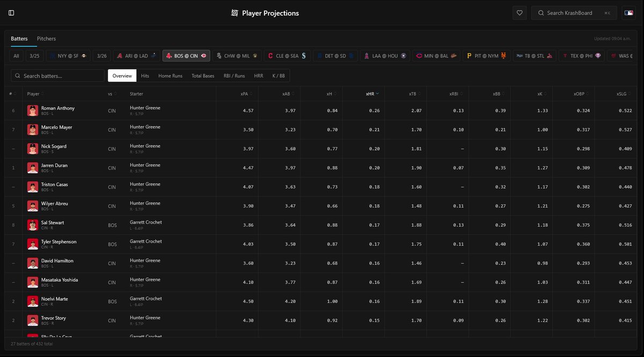Select the HRR stat view

click(259, 76)
